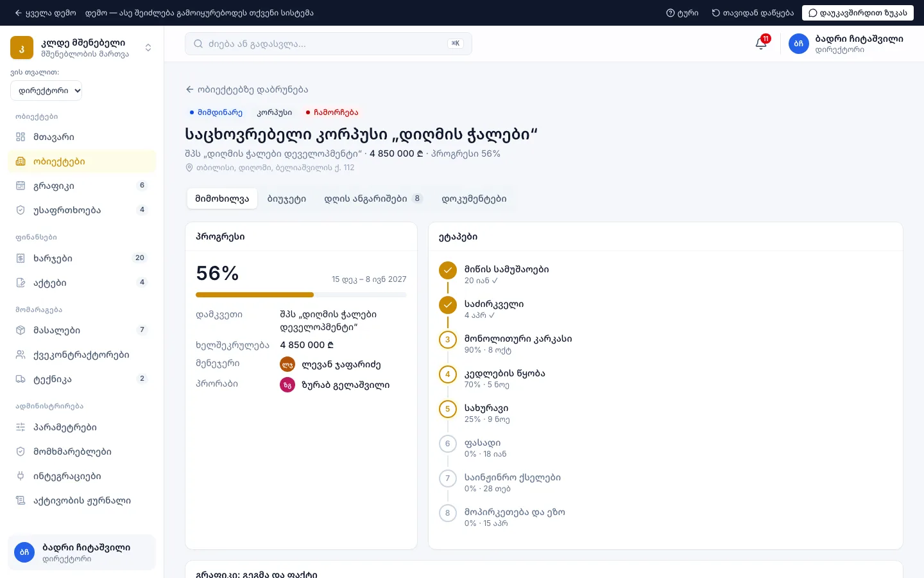Click the ყველა დემო back link
This screenshot has height=578, width=924.
[x=45, y=13]
